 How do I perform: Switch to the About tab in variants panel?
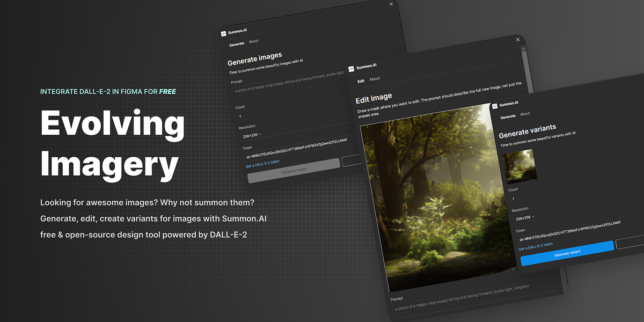pos(524,114)
